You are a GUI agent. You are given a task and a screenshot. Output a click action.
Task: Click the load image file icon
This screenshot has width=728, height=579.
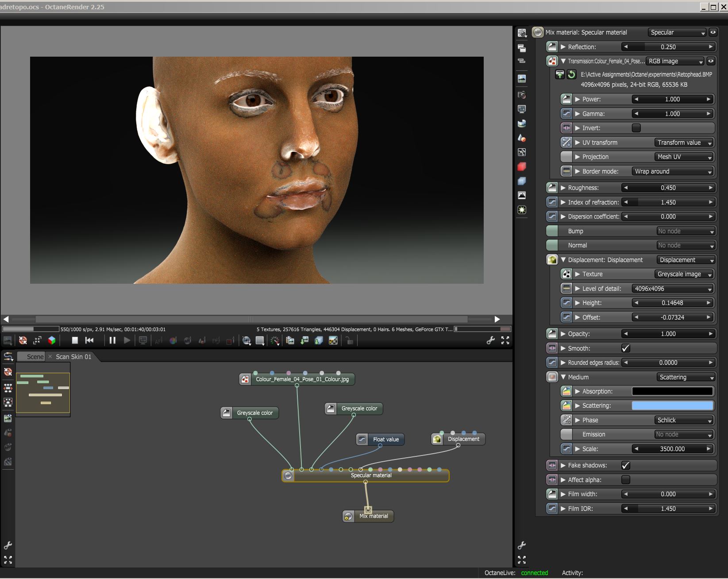560,74
